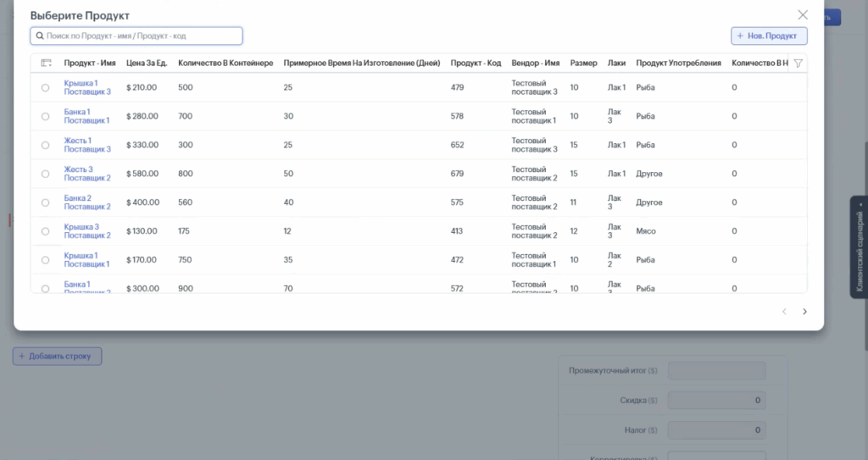Sort by Цена За Ед. column header

[146, 63]
